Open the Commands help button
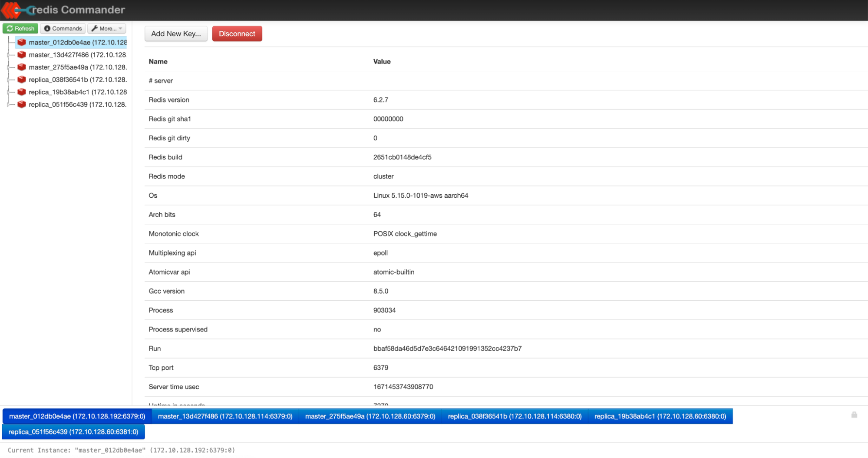Viewport: 868px width, 458px height. (x=63, y=28)
